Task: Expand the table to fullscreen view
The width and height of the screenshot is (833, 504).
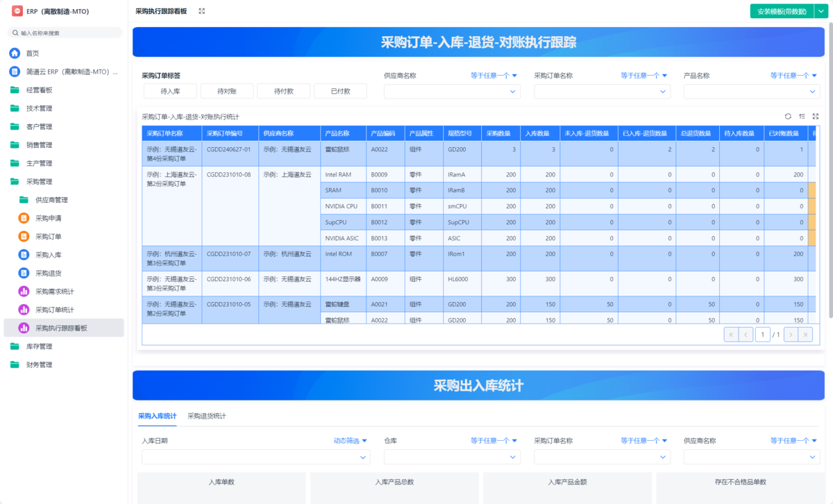Action: point(816,117)
